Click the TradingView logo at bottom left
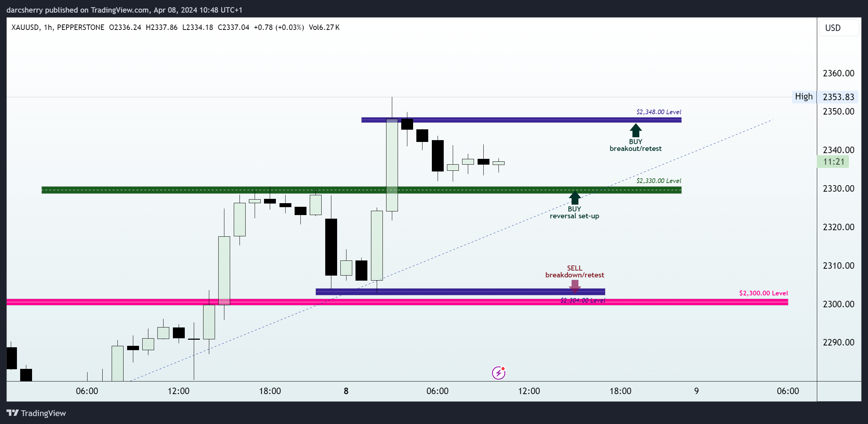This screenshot has height=424, width=868. 36,413
